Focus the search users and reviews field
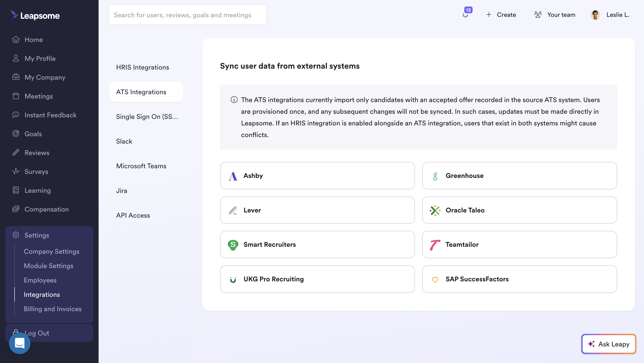The image size is (644, 363). (188, 15)
